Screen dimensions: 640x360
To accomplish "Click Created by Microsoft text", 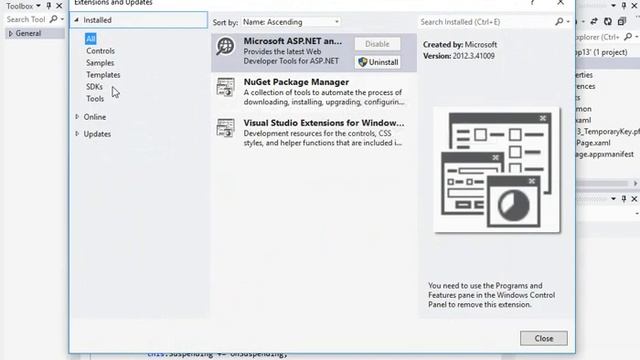I will coord(460,44).
